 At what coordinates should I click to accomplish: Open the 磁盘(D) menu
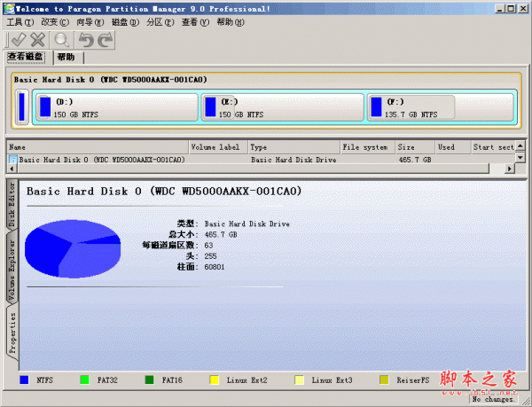pyautogui.click(x=125, y=22)
